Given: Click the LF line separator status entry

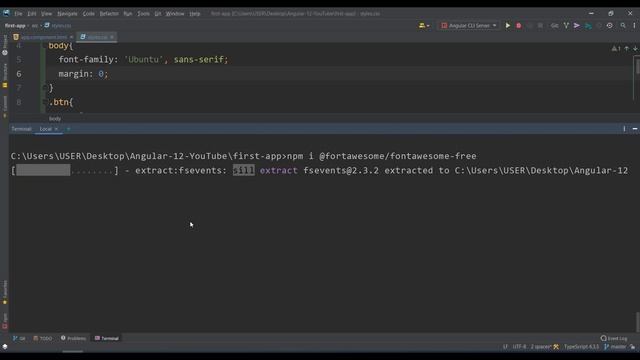Looking at the screenshot, I should pos(505,347).
